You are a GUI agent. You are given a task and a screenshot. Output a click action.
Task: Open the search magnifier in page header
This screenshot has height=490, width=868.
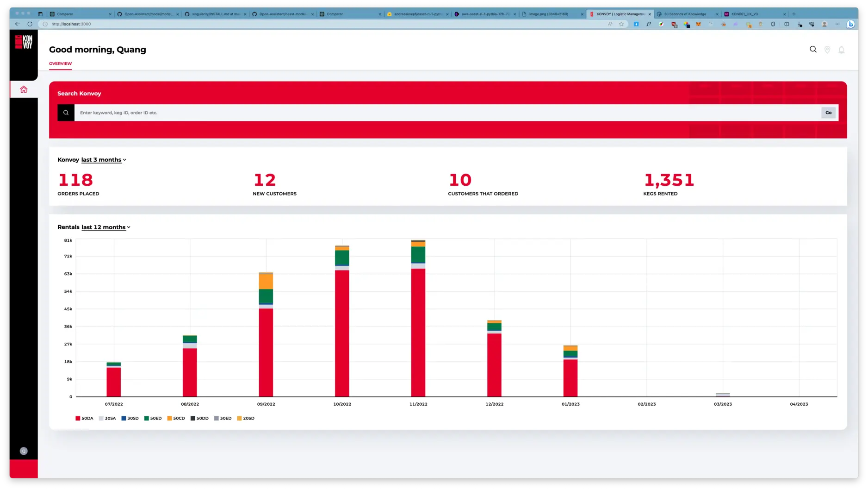click(x=813, y=49)
